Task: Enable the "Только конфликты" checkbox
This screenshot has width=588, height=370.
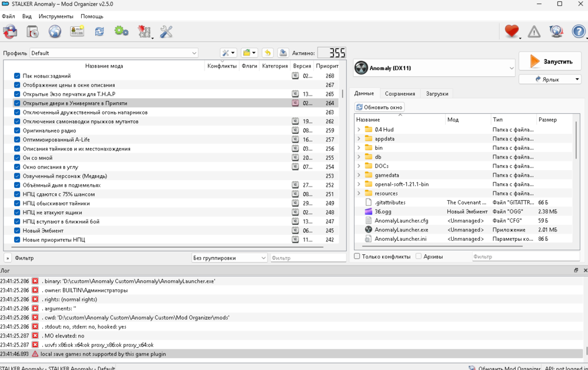Action: coord(357,257)
